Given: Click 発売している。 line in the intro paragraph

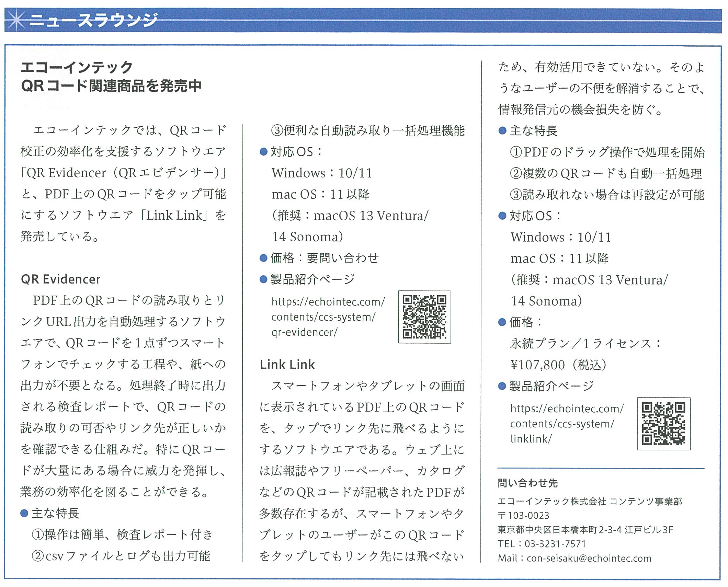Looking at the screenshot, I should click(60, 237).
